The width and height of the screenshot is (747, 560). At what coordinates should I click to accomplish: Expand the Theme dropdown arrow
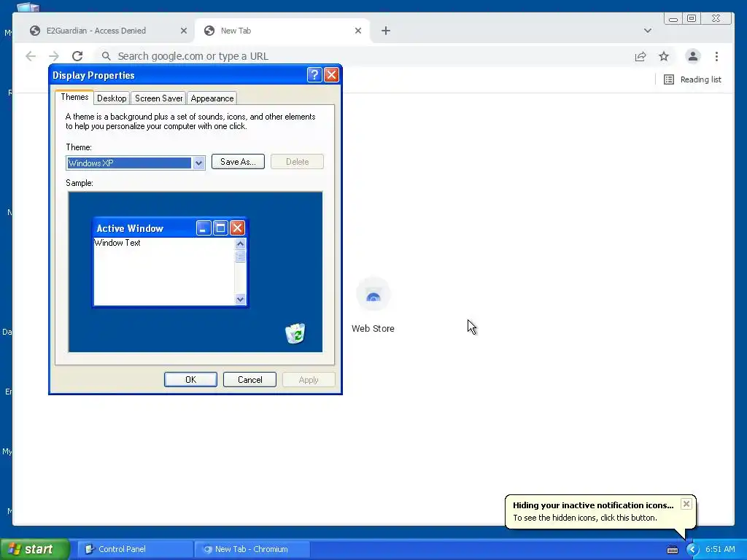pos(198,163)
